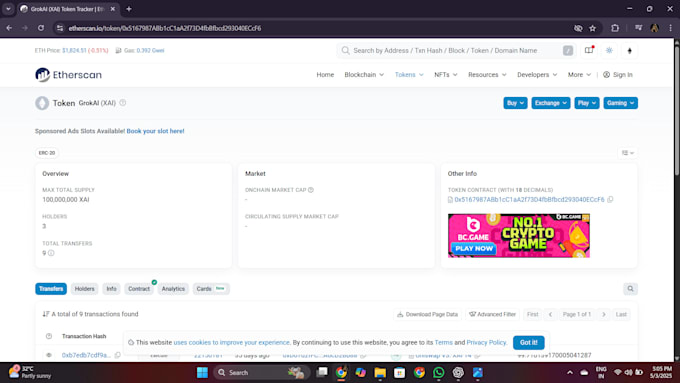Switch to the Cards tab
The image size is (680, 383).
211,289
